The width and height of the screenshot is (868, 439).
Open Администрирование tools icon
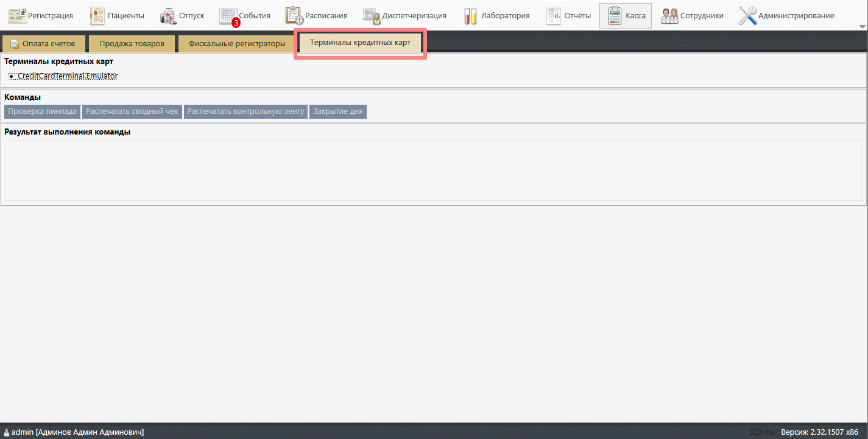click(x=747, y=16)
